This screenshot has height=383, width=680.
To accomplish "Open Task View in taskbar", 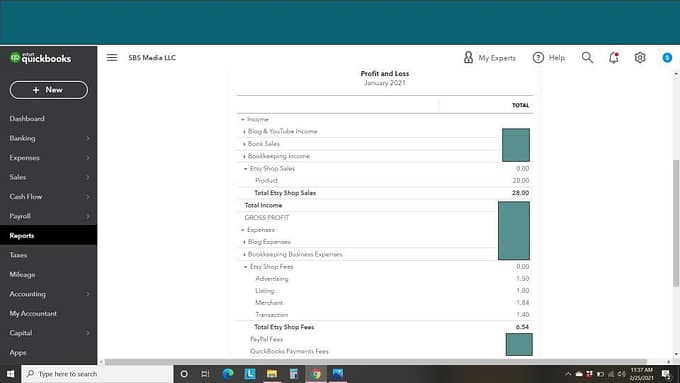I will pos(206,374).
